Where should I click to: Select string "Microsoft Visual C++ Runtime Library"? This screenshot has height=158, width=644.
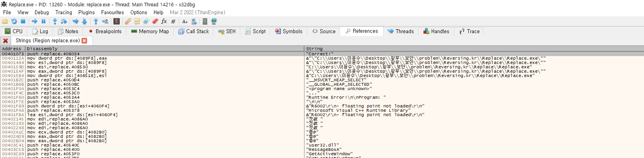point(359,110)
